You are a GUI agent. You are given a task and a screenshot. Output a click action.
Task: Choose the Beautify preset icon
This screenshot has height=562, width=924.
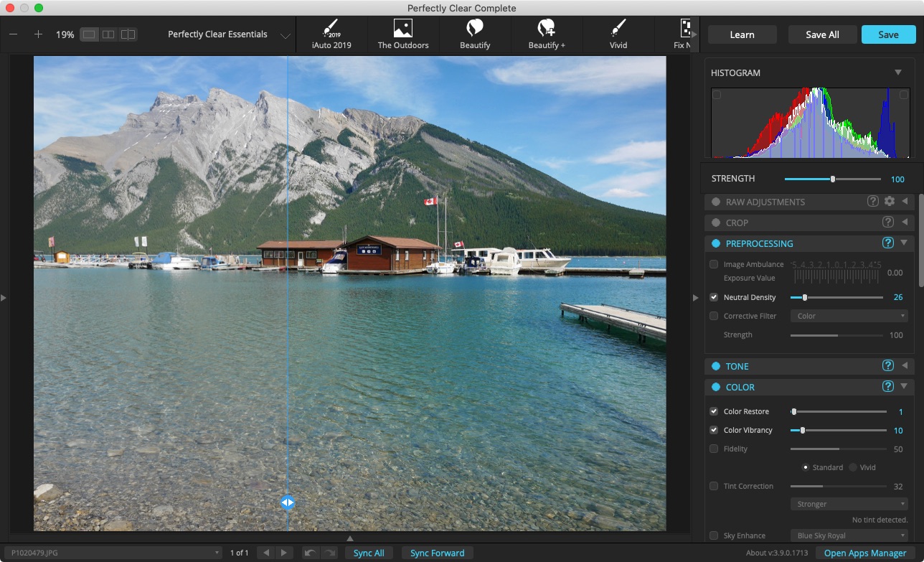(x=474, y=29)
